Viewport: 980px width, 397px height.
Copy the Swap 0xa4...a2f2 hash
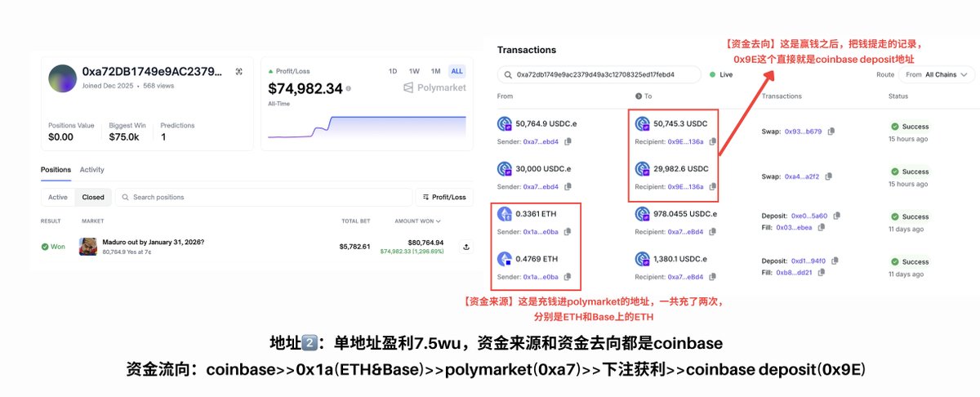click(x=831, y=176)
